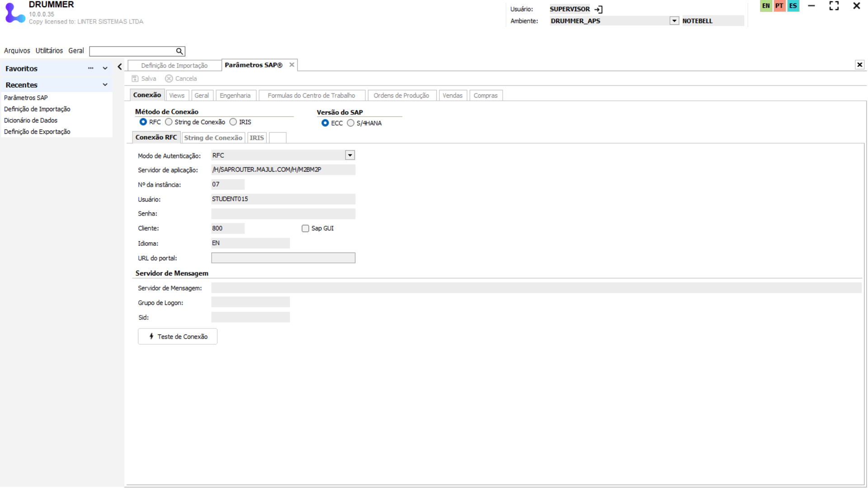Open the Ambiente dropdown
This screenshot has width=868, height=488.
(x=674, y=21)
